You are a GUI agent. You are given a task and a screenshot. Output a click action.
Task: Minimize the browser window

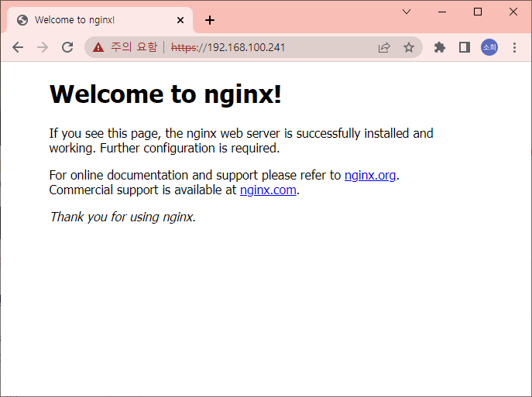(x=441, y=12)
